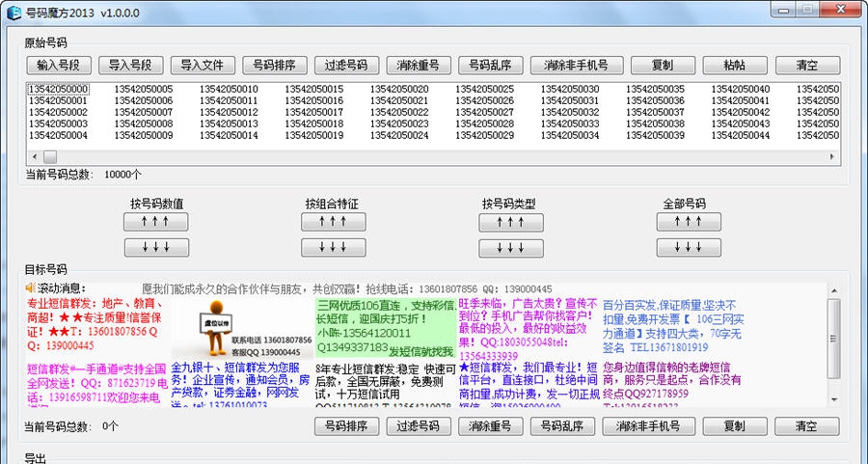868x464 pixels.
Task: Click bottom 清空 button
Action: click(807, 426)
